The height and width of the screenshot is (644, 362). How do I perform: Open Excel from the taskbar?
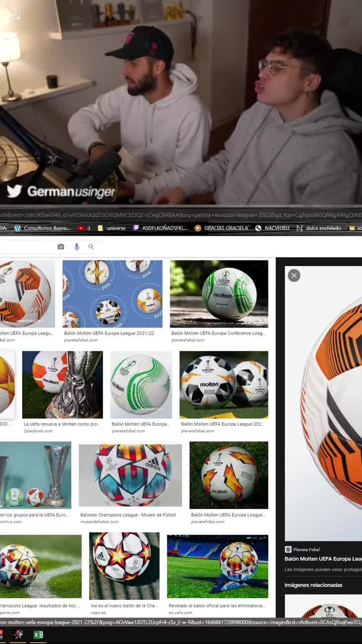(38, 634)
